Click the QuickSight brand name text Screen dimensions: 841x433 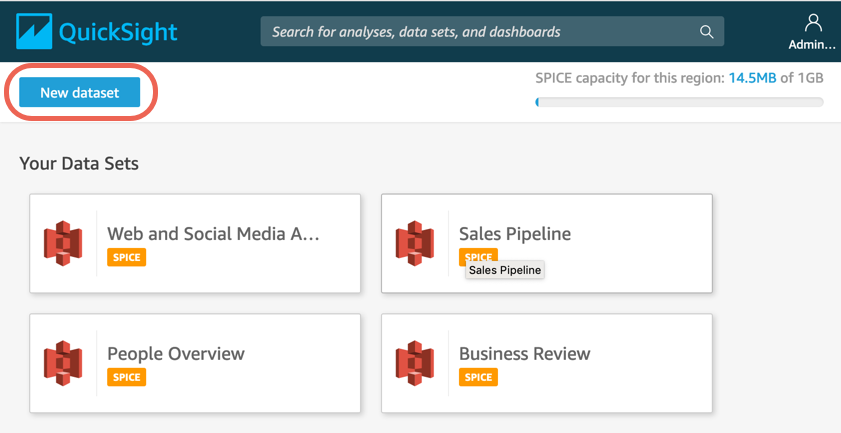[118, 31]
